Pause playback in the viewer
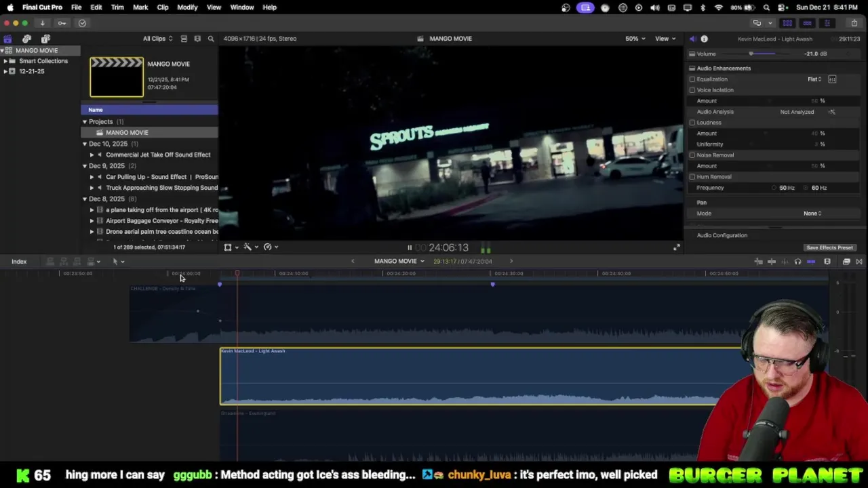The width and height of the screenshot is (868, 488). click(410, 248)
